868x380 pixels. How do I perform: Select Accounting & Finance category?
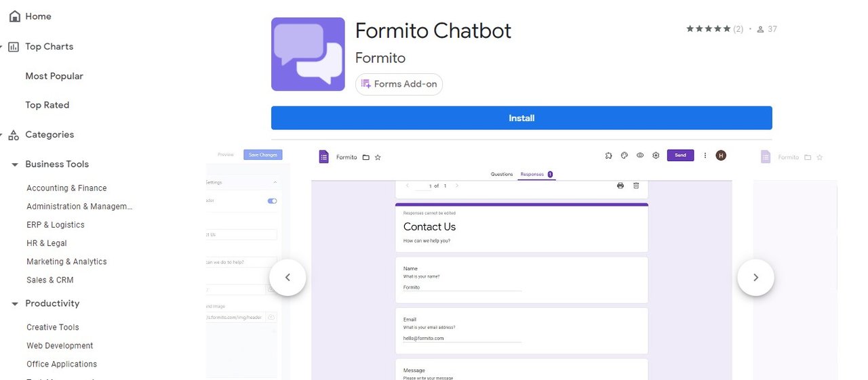[x=66, y=188]
